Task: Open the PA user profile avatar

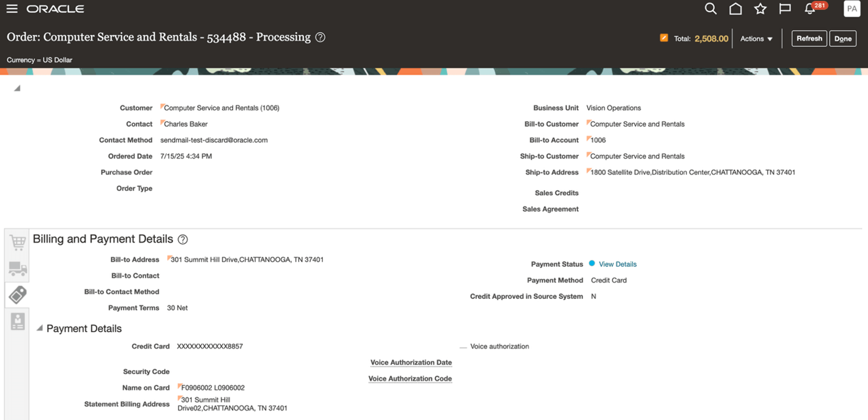Action: pos(852,9)
